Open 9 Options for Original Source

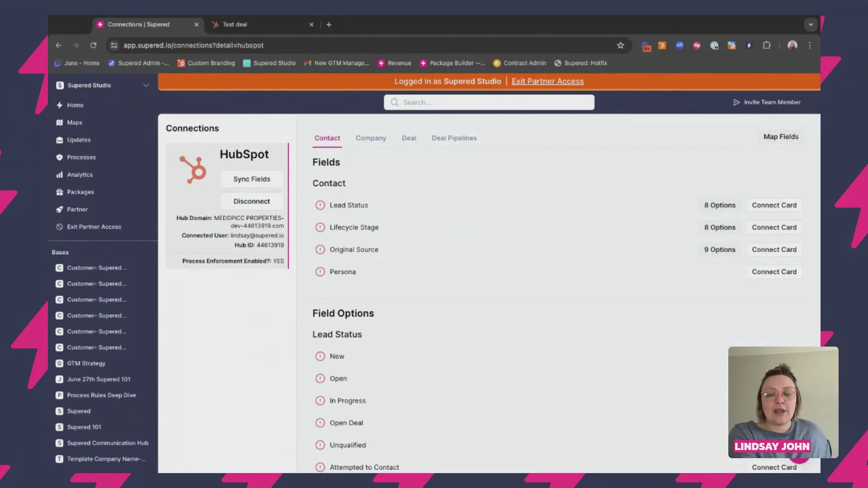point(720,249)
